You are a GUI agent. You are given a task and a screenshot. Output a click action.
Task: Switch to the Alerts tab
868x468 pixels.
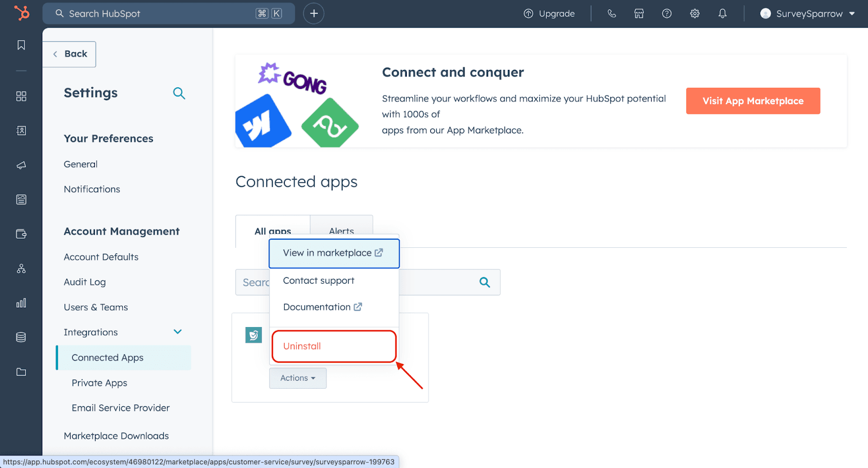[341, 231]
